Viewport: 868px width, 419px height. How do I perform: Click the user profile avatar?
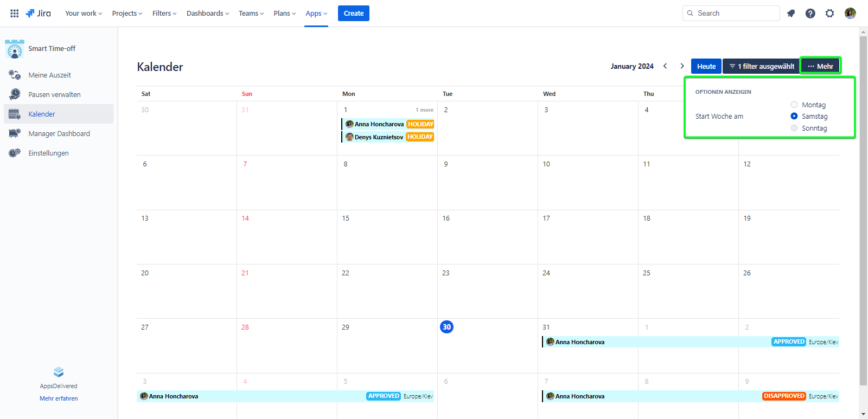pyautogui.click(x=850, y=14)
